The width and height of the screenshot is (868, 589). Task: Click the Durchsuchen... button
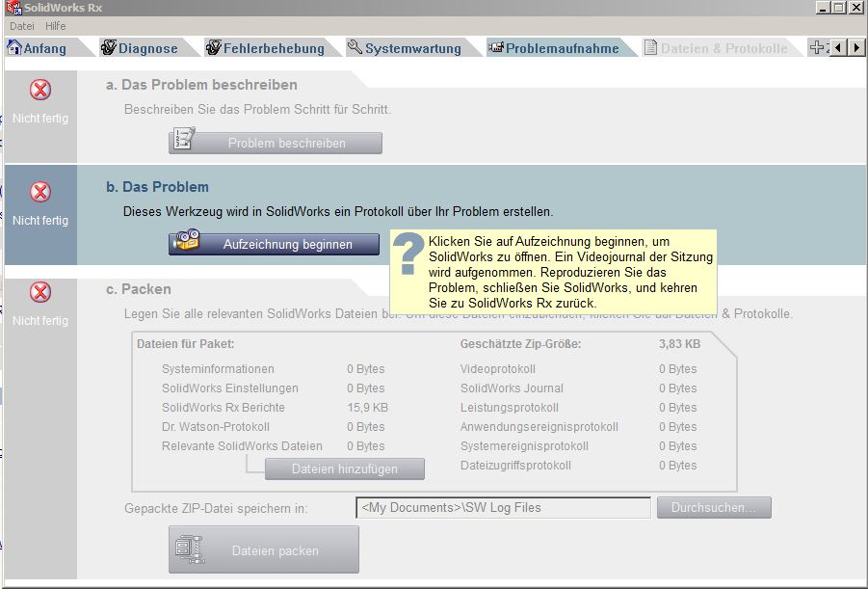click(x=714, y=508)
